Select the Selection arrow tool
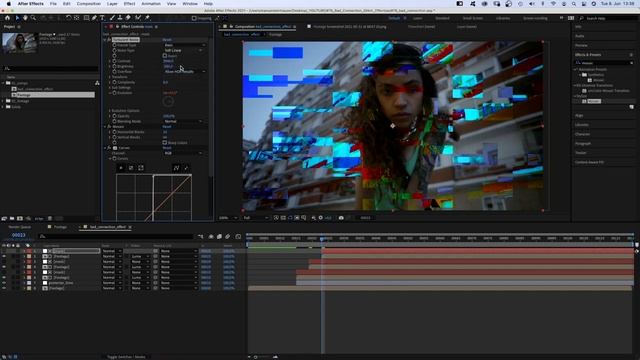640x360 pixels. pos(17,18)
